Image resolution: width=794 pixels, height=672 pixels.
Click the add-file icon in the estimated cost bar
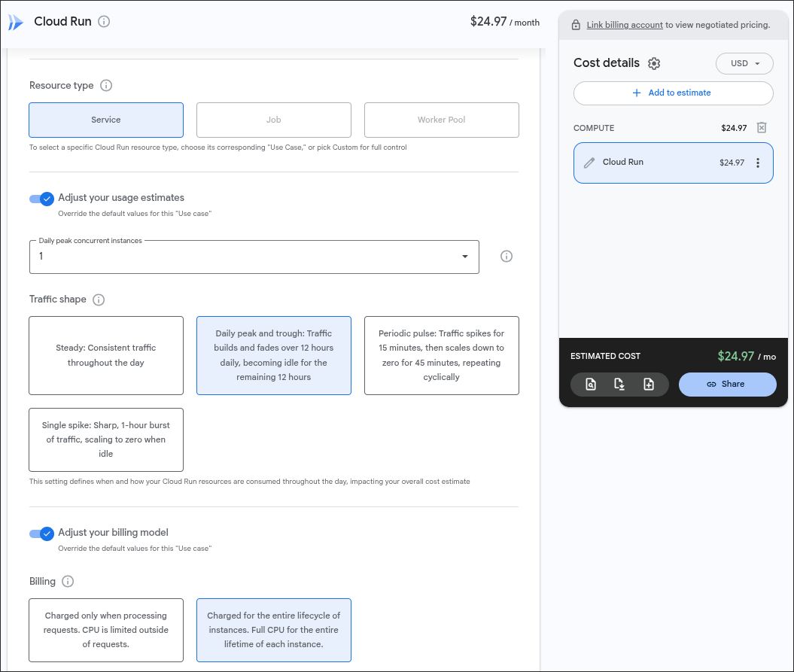pyautogui.click(x=649, y=385)
